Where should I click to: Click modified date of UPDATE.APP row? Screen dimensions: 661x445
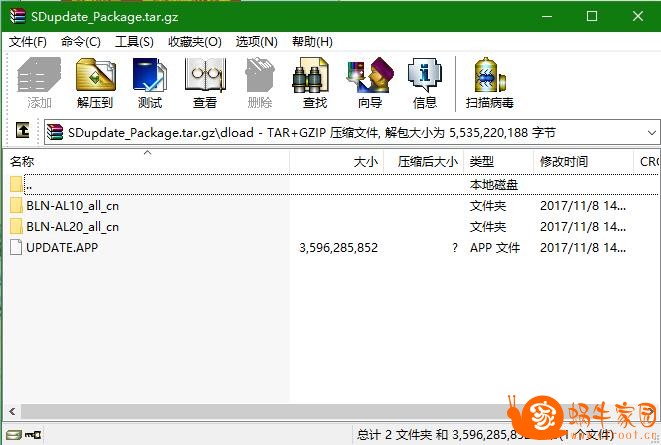583,247
